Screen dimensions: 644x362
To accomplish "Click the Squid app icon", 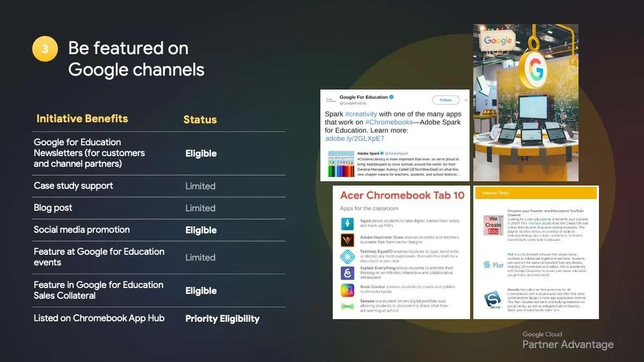I will pyautogui.click(x=347, y=224).
